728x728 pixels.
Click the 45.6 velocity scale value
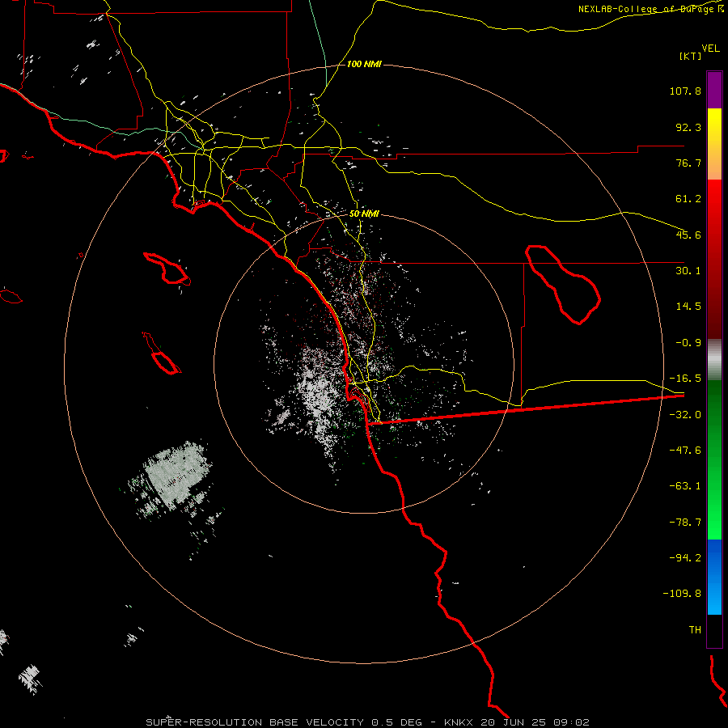[x=688, y=235]
